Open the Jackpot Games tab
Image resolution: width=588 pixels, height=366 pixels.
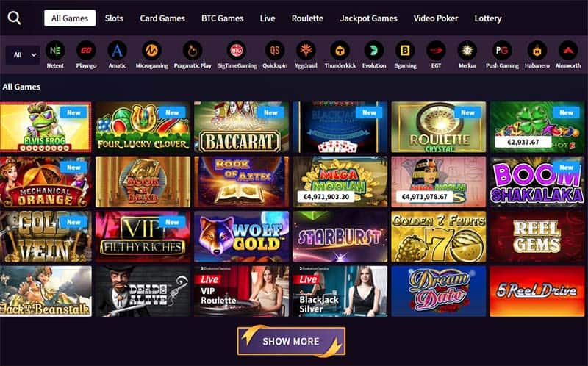point(369,18)
